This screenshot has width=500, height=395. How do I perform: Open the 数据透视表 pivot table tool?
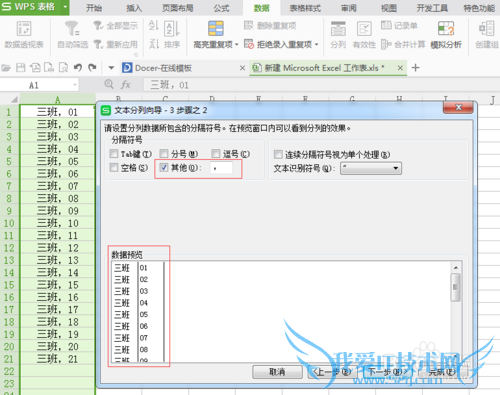24,34
